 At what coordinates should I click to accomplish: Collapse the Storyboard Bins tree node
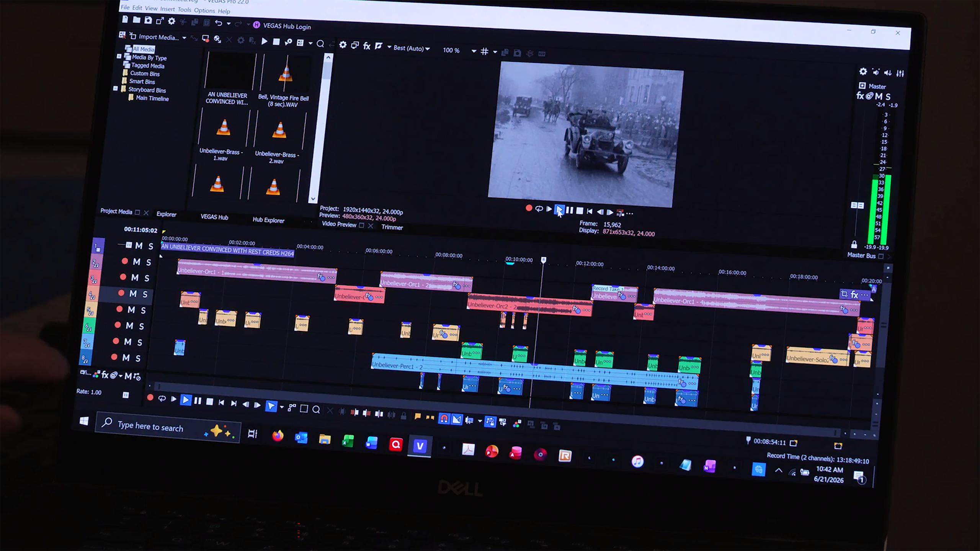(x=116, y=88)
